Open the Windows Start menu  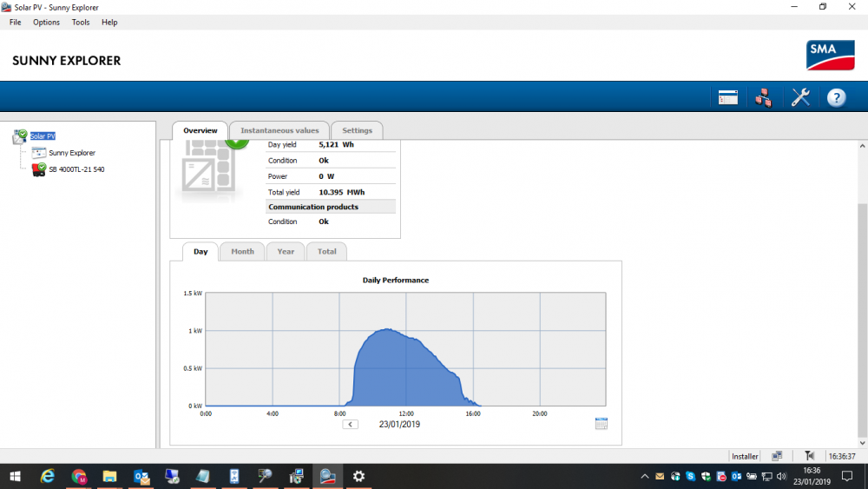16,476
